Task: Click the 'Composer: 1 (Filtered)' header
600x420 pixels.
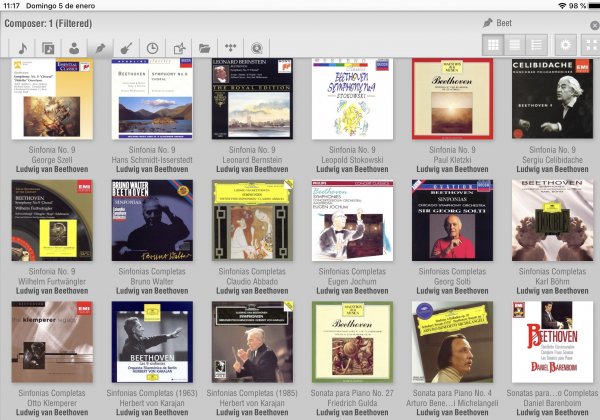Action: click(48, 23)
